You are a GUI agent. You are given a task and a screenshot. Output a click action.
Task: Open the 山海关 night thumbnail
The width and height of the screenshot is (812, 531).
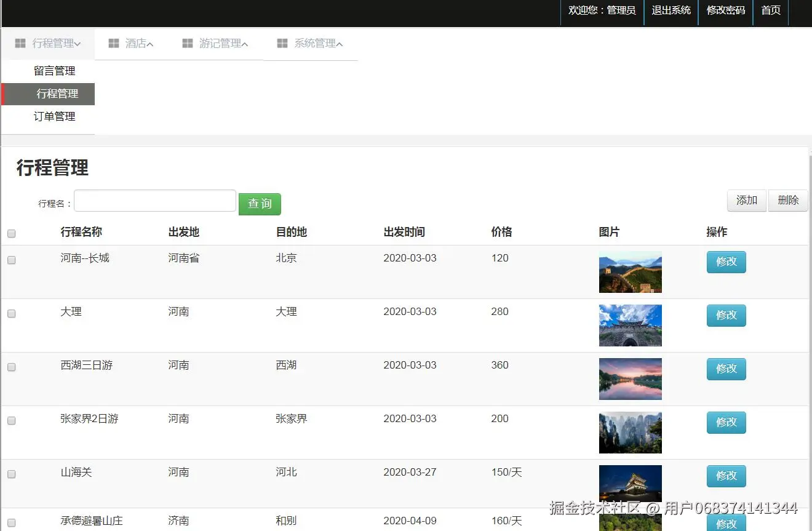point(631,484)
